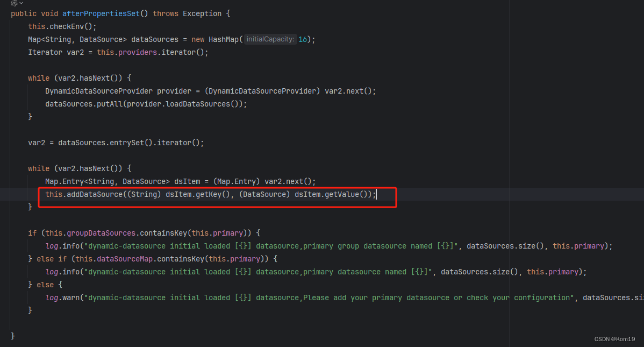The height and width of the screenshot is (347, 644).
Task: Click the 'Map<String, DataSource>' type on dataSources declaration
Action: click(77, 39)
